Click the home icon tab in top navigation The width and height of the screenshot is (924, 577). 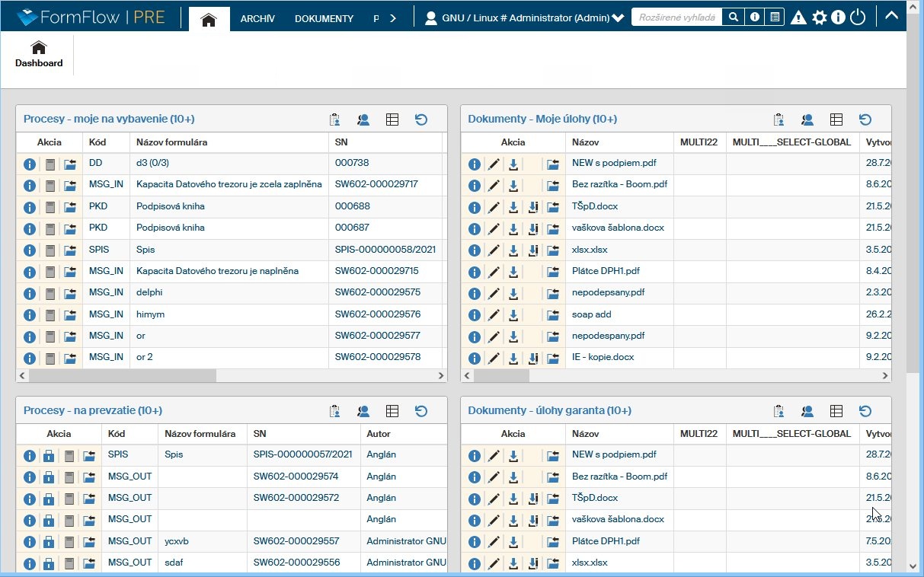209,19
